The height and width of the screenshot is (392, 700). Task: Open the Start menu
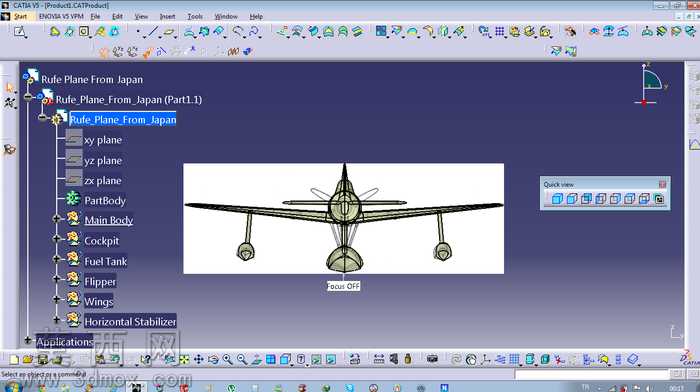tap(20, 17)
